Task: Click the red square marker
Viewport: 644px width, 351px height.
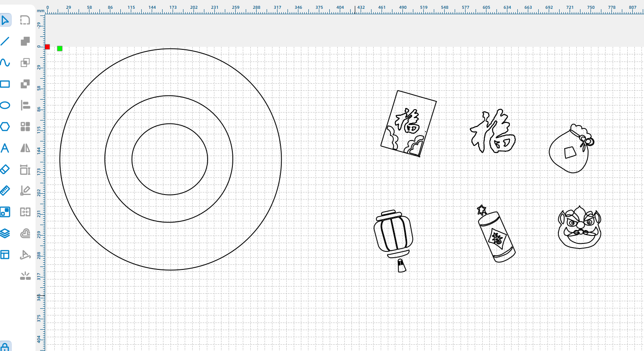Action: pyautogui.click(x=47, y=47)
